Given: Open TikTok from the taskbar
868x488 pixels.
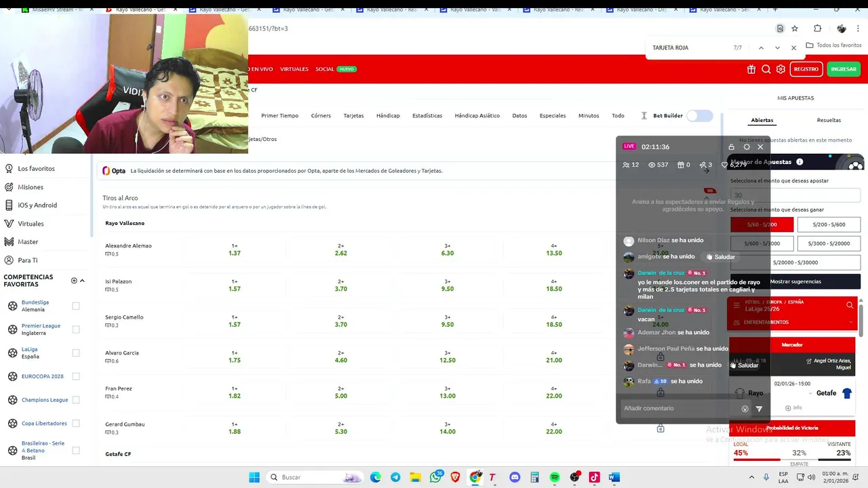Looking at the screenshot, I should point(594,477).
